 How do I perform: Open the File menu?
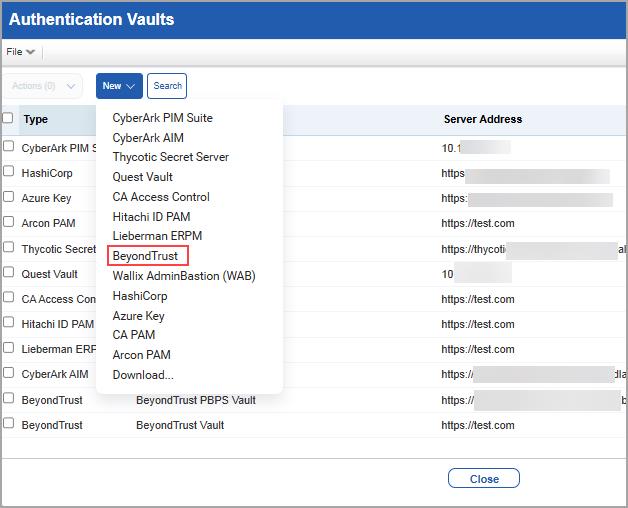(x=20, y=52)
